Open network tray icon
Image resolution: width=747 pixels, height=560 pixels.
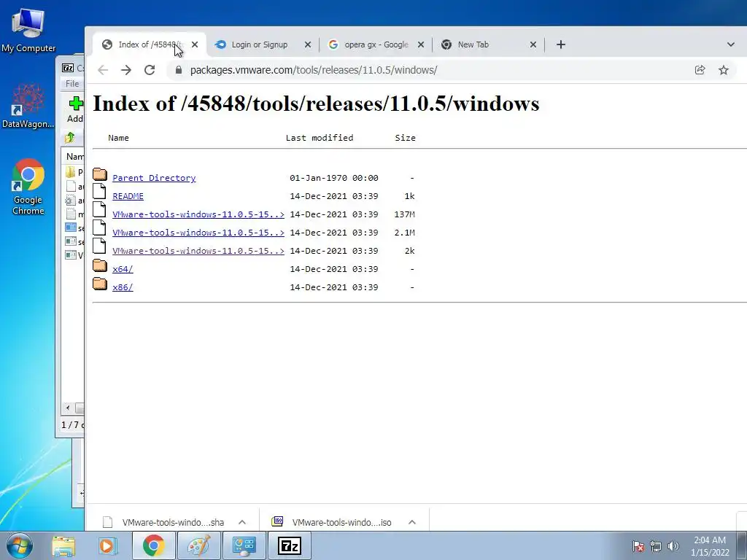[x=656, y=546]
